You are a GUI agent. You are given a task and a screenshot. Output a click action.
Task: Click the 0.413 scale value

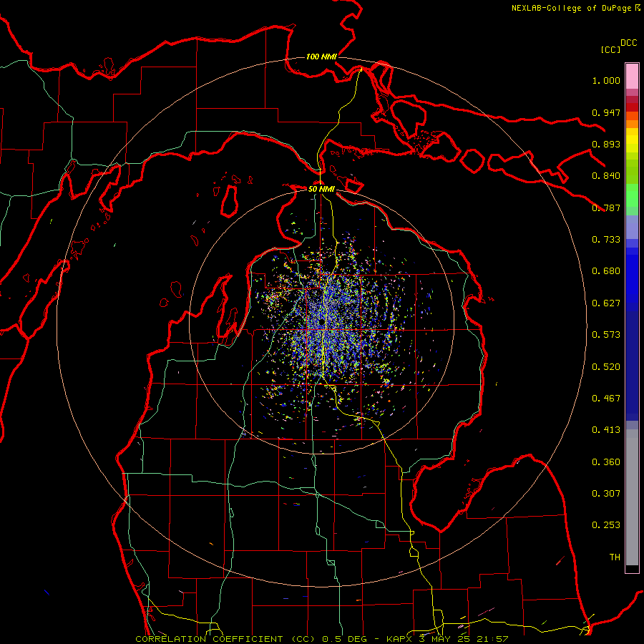point(606,430)
